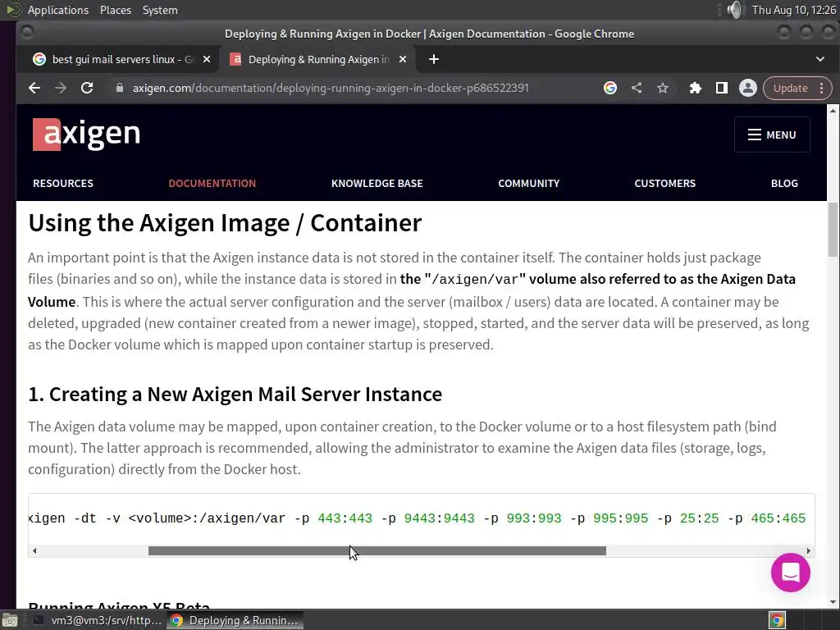Image resolution: width=840 pixels, height=630 pixels.
Task: Click the volume speaker icon
Action: coord(736,10)
